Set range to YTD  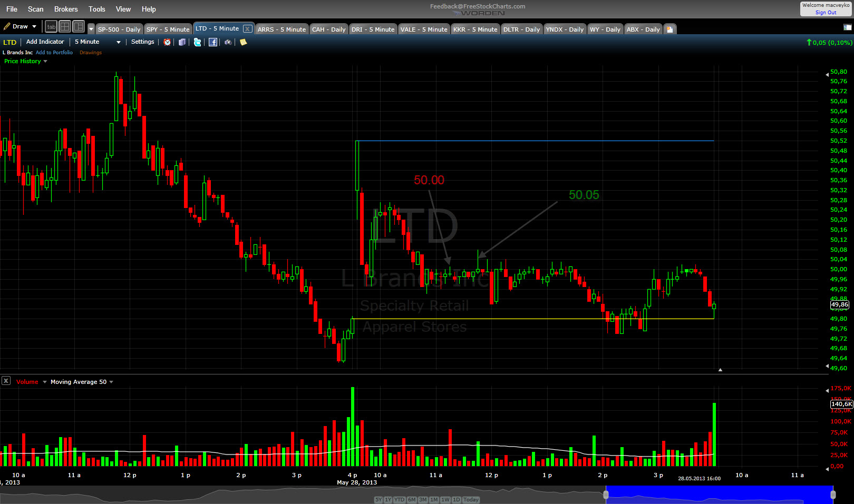[x=400, y=500]
